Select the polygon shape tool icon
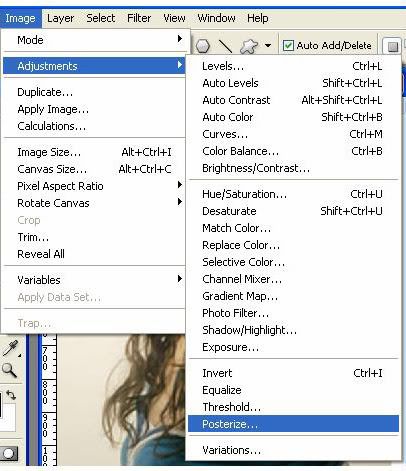Image resolution: width=406 pixels, height=471 pixels. point(203,46)
